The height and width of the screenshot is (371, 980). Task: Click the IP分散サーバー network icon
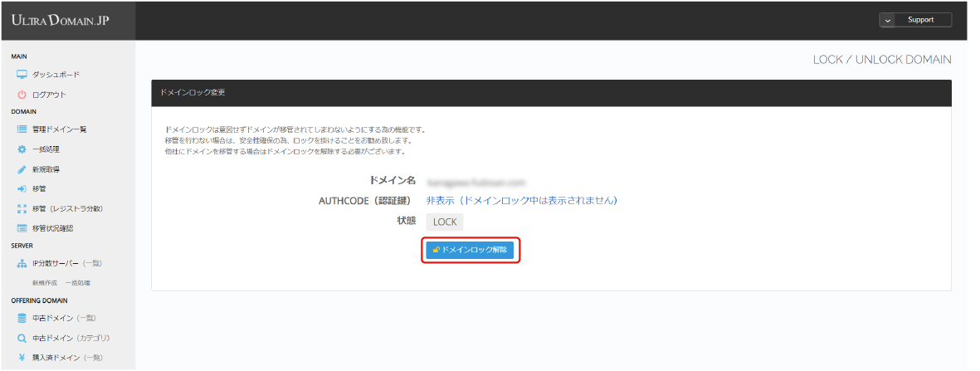pos(22,264)
